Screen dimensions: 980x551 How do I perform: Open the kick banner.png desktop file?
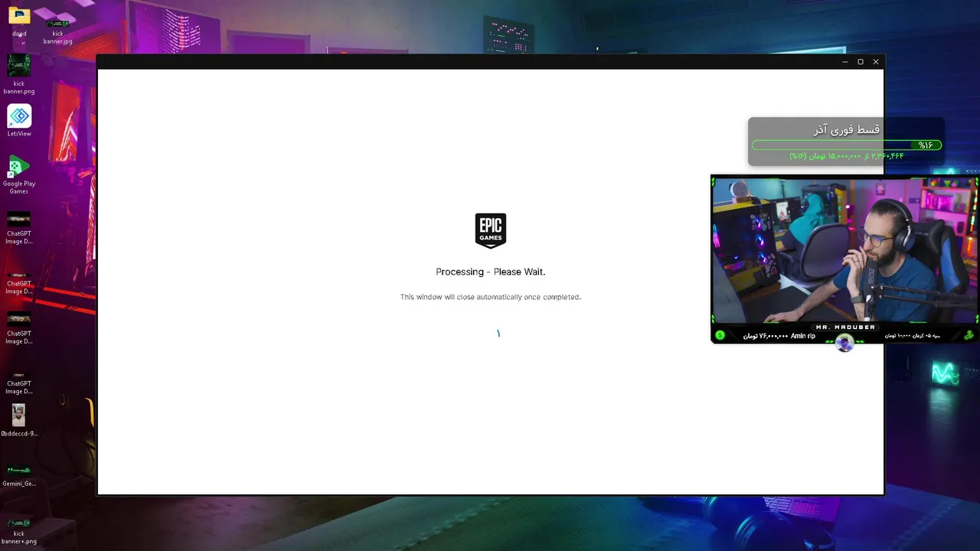(x=19, y=74)
